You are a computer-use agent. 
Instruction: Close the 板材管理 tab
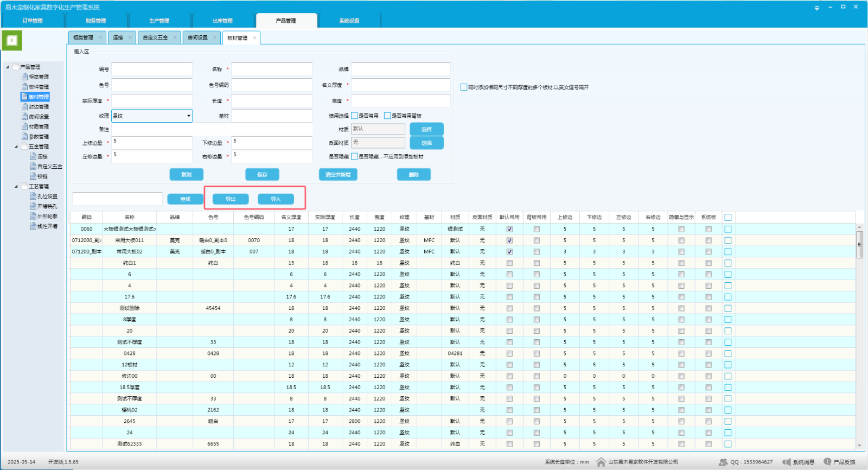[254, 37]
